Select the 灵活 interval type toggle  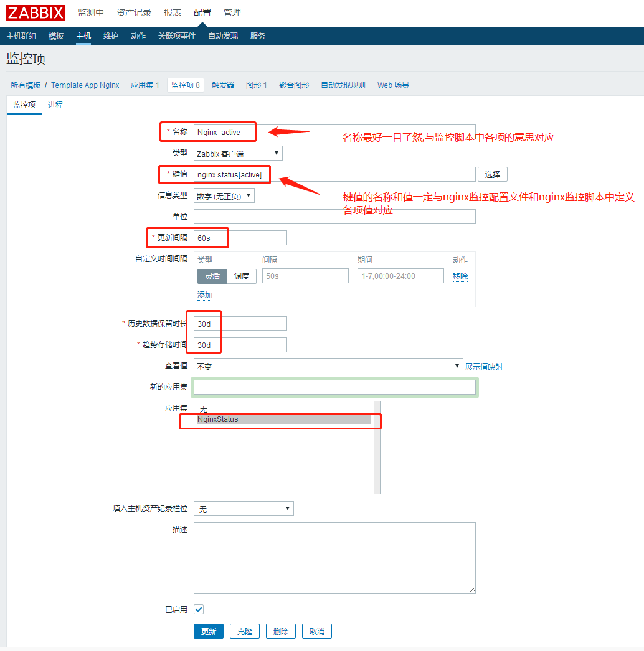[212, 276]
